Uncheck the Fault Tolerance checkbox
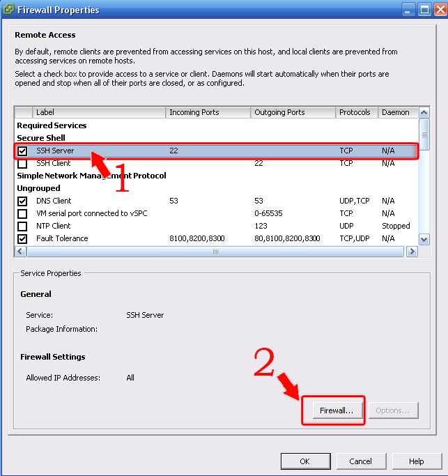The width and height of the screenshot is (448, 476). click(x=23, y=238)
